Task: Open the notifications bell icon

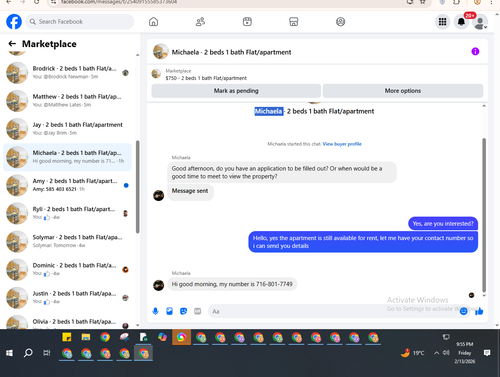Action: [461, 22]
